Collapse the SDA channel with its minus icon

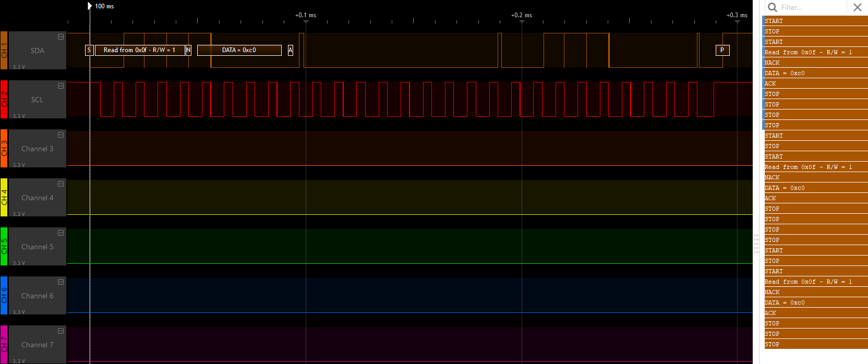(61, 37)
